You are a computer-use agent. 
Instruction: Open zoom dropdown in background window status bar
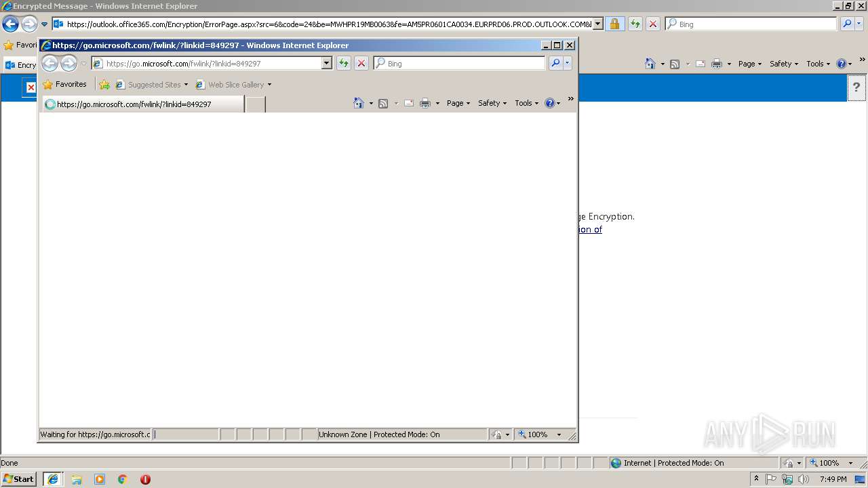(850, 463)
